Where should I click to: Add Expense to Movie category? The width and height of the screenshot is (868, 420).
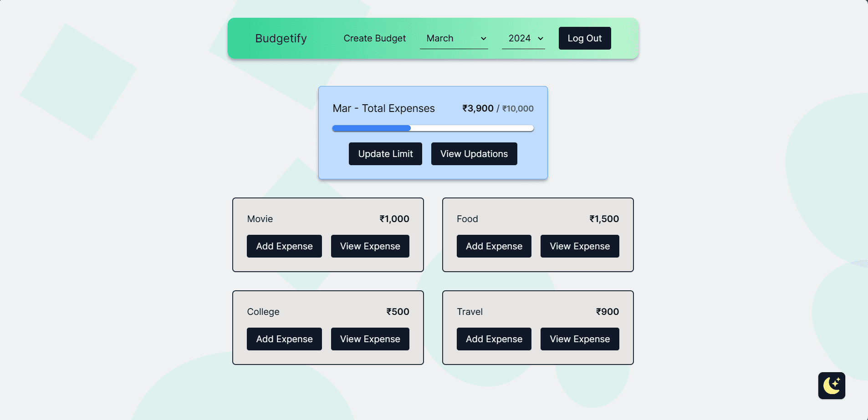click(x=284, y=246)
